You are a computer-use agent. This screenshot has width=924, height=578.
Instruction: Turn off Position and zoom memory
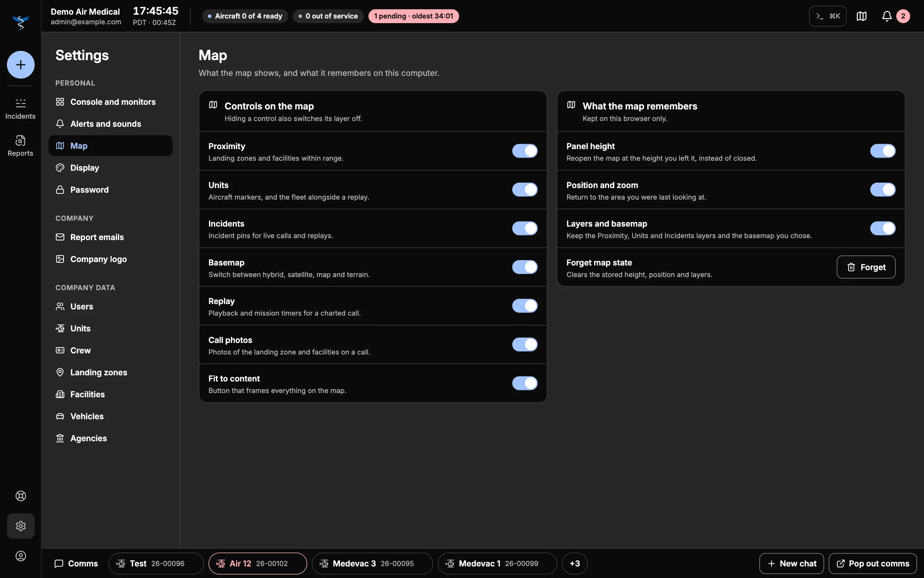(x=883, y=190)
